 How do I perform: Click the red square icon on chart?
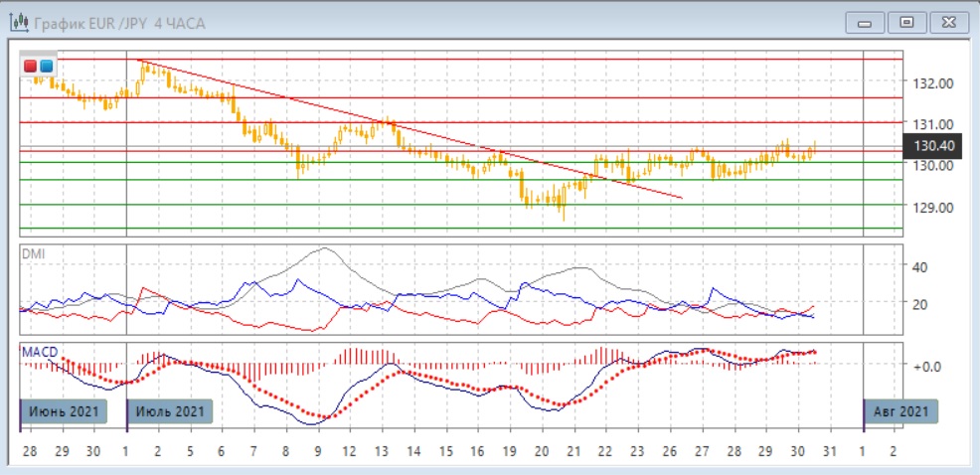coord(31,66)
